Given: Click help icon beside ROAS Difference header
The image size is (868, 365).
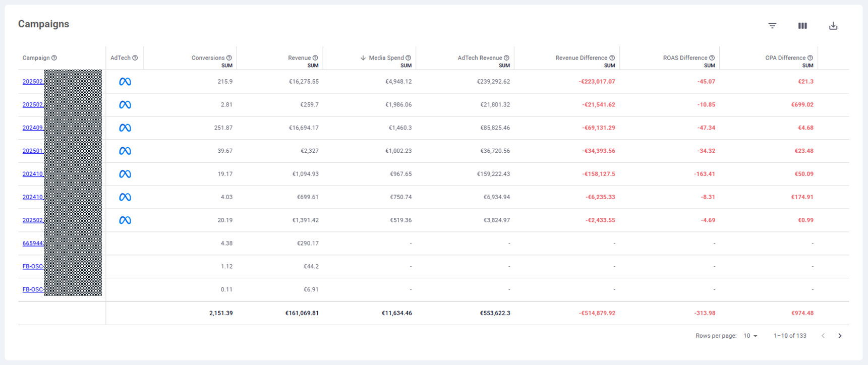Looking at the screenshot, I should (712, 58).
